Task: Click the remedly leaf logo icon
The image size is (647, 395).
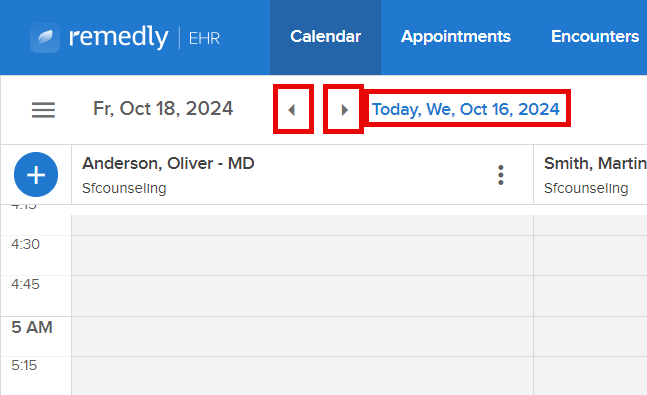Action: [45, 38]
